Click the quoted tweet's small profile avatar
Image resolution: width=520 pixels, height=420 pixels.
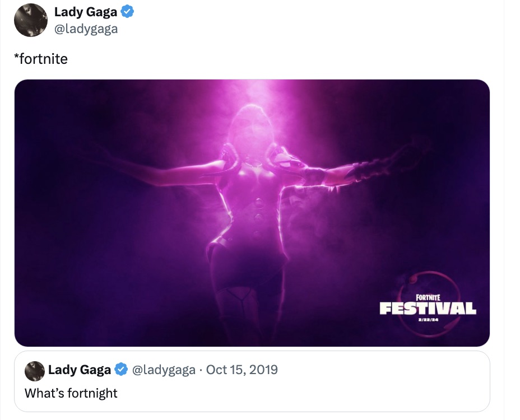click(x=35, y=370)
